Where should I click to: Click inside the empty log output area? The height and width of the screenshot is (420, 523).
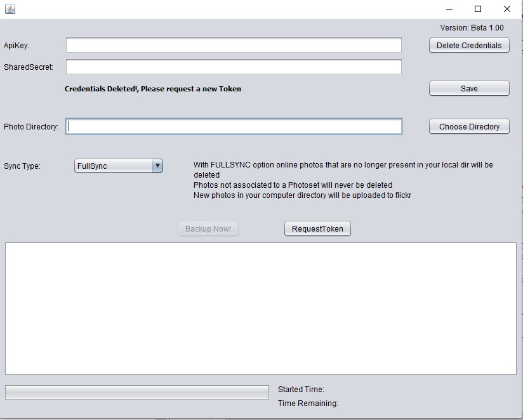coord(260,308)
